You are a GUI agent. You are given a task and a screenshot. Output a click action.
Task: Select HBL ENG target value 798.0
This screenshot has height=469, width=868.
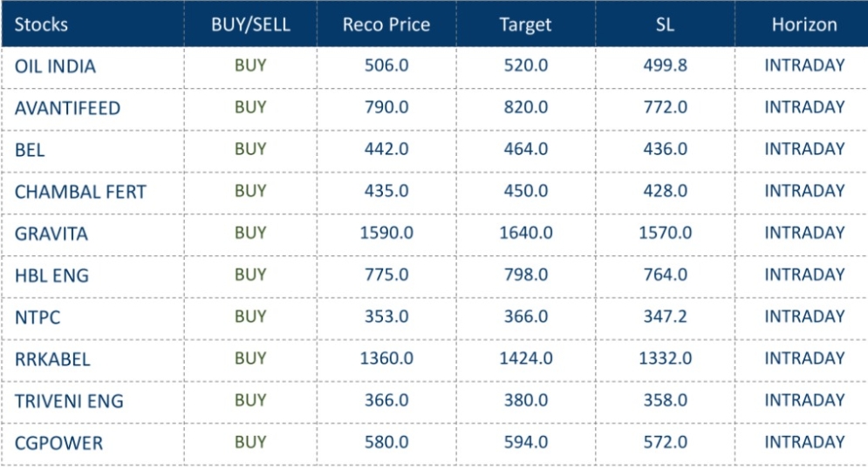pos(526,275)
